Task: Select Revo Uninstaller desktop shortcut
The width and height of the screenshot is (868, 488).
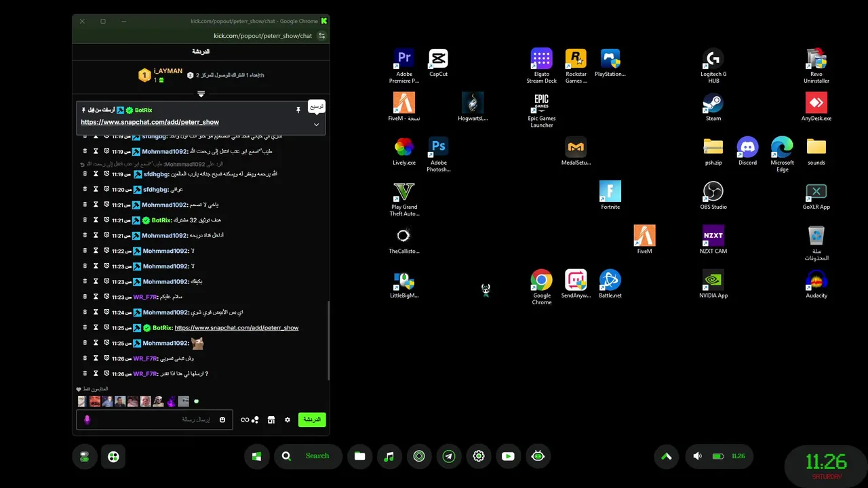Action: [816, 66]
